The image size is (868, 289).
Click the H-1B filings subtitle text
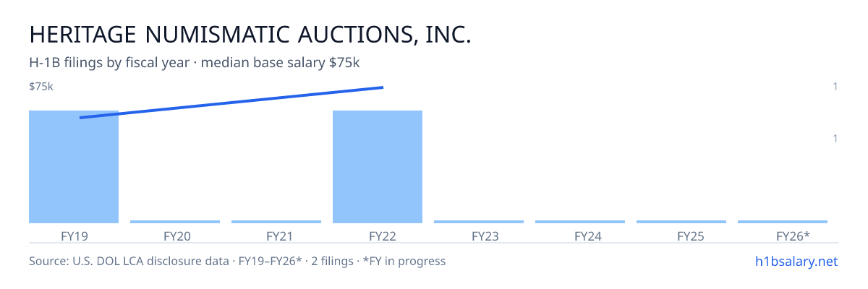tap(195, 63)
